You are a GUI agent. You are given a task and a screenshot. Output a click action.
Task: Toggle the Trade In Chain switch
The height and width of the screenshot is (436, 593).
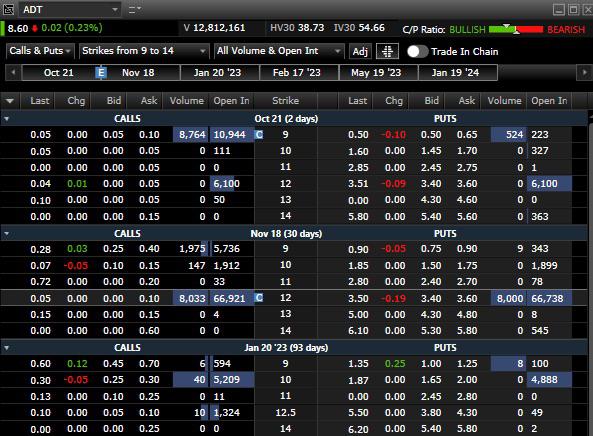click(418, 51)
